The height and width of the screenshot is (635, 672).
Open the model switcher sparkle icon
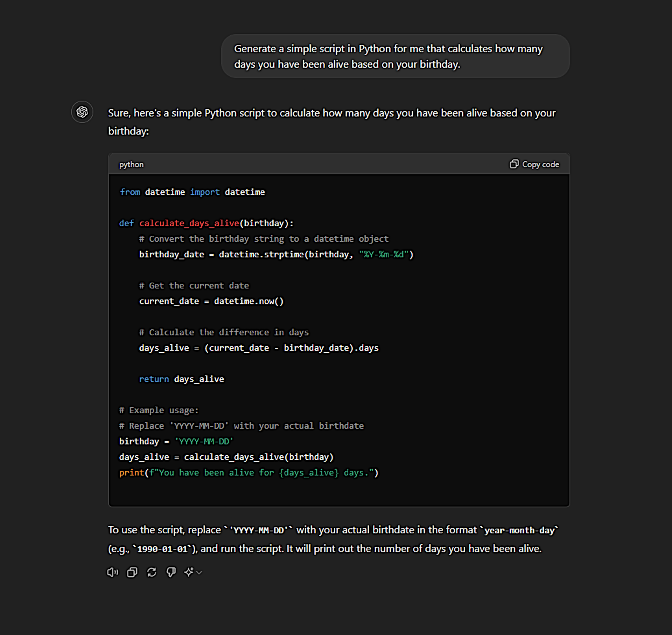[189, 572]
